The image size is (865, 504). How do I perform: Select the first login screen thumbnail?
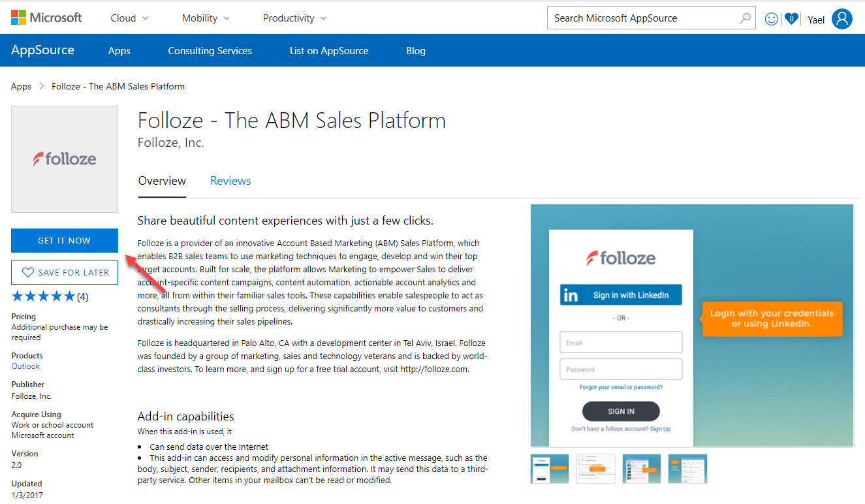coord(549,468)
